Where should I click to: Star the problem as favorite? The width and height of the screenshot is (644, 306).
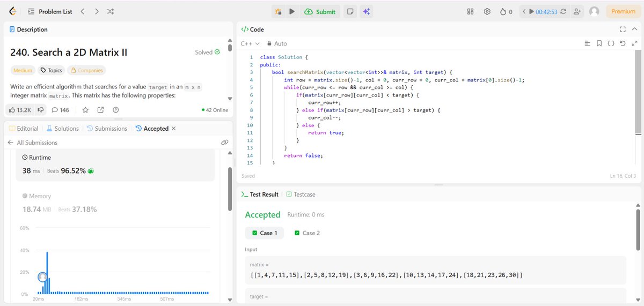pyautogui.click(x=85, y=110)
